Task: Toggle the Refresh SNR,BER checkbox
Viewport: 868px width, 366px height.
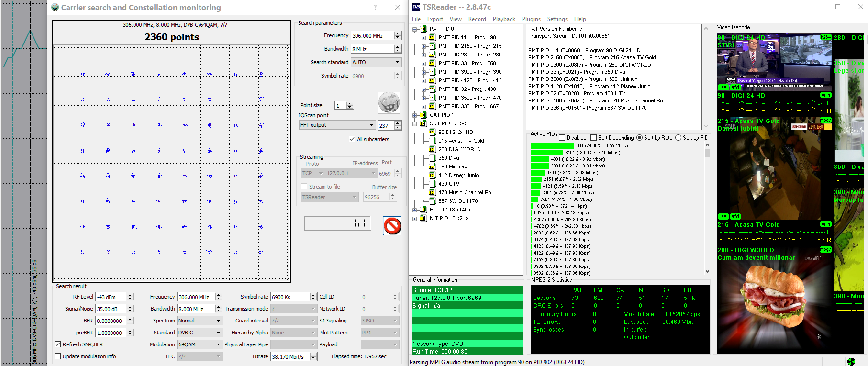Action: point(58,344)
